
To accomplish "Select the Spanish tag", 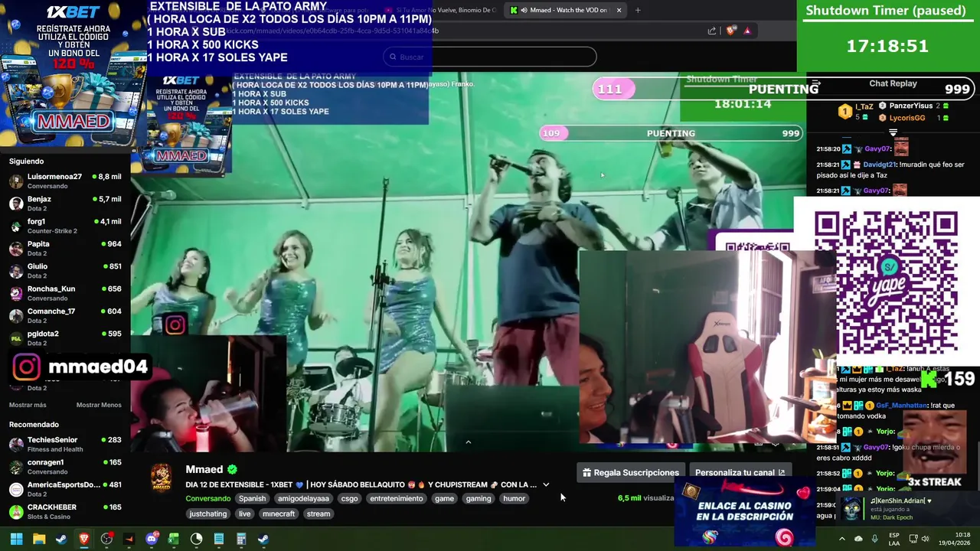I will (x=252, y=498).
